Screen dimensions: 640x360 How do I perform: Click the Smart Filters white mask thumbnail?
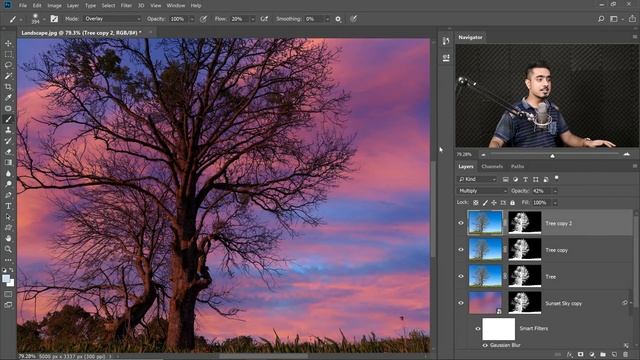[498, 329]
